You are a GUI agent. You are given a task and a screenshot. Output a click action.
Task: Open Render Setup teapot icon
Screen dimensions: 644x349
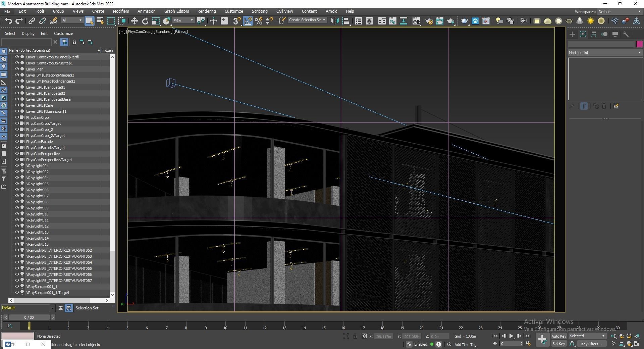(429, 21)
